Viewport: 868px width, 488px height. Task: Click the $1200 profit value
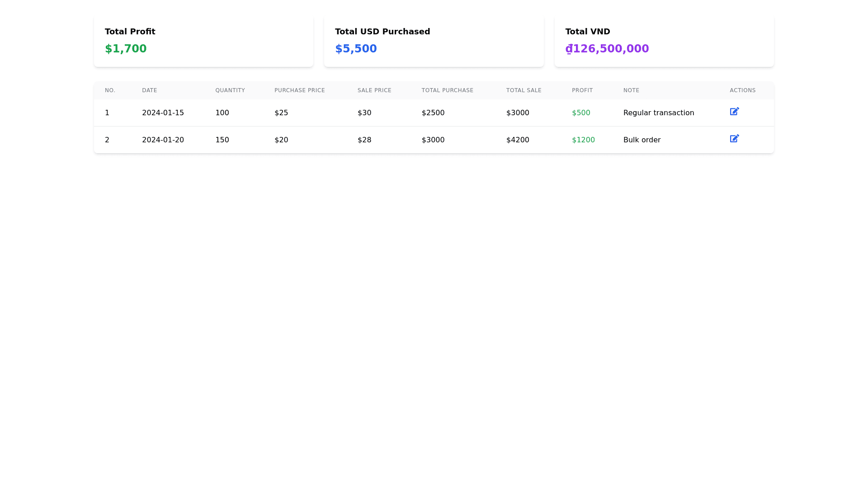(583, 140)
